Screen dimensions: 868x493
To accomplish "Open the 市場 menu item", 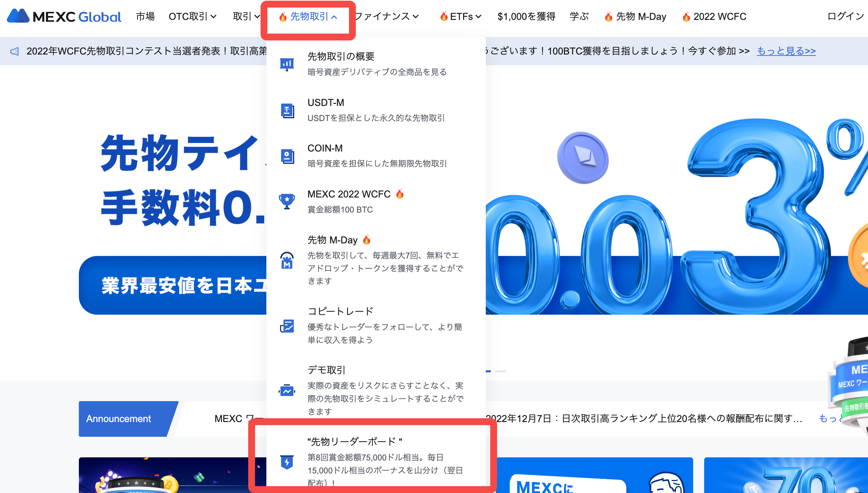I will 145,16.
